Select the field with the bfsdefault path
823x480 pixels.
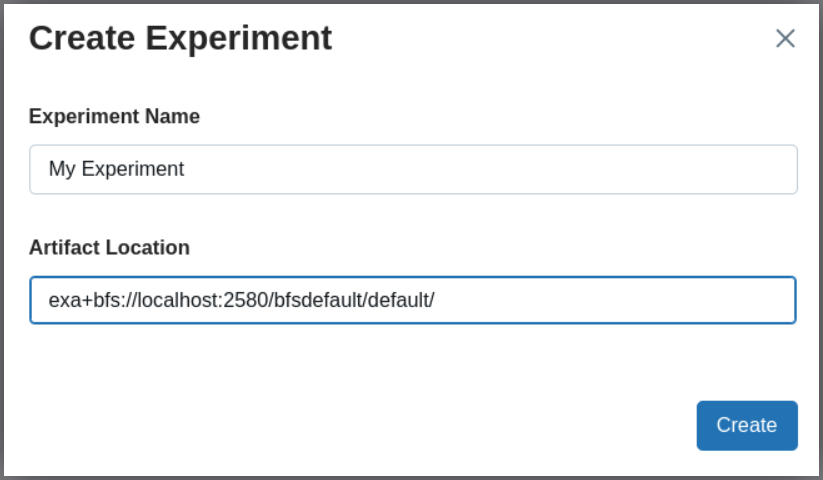click(x=413, y=300)
